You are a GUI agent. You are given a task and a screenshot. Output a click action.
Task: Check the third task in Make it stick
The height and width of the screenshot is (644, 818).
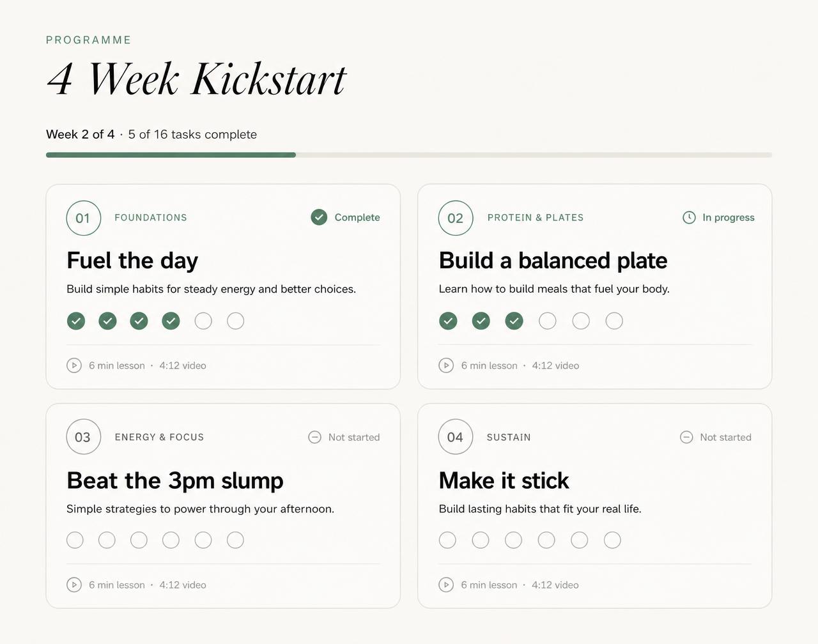tap(513, 540)
